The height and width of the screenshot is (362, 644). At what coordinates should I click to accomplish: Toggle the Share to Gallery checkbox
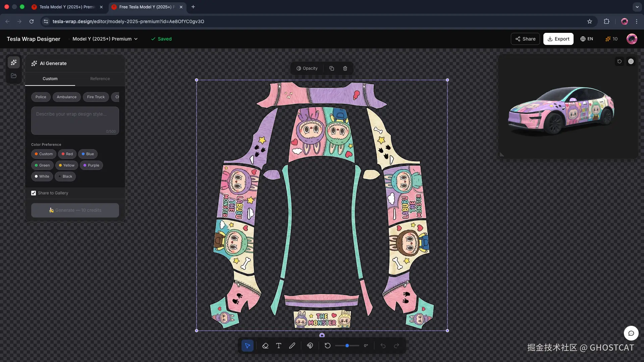click(34, 193)
